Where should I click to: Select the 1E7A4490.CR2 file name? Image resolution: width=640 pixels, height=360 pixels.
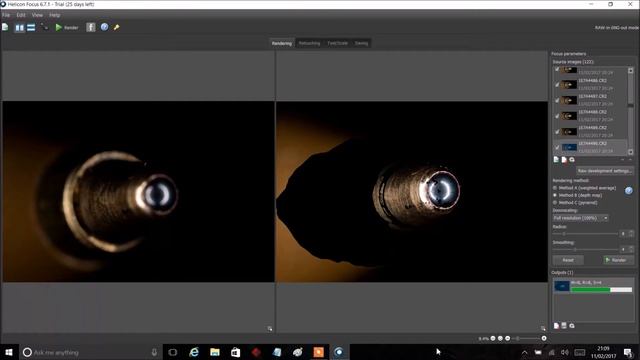point(592,144)
